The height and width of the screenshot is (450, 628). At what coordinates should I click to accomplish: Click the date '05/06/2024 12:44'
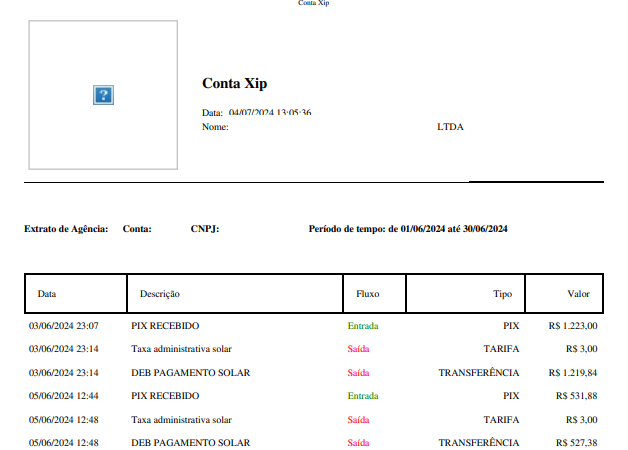point(64,396)
